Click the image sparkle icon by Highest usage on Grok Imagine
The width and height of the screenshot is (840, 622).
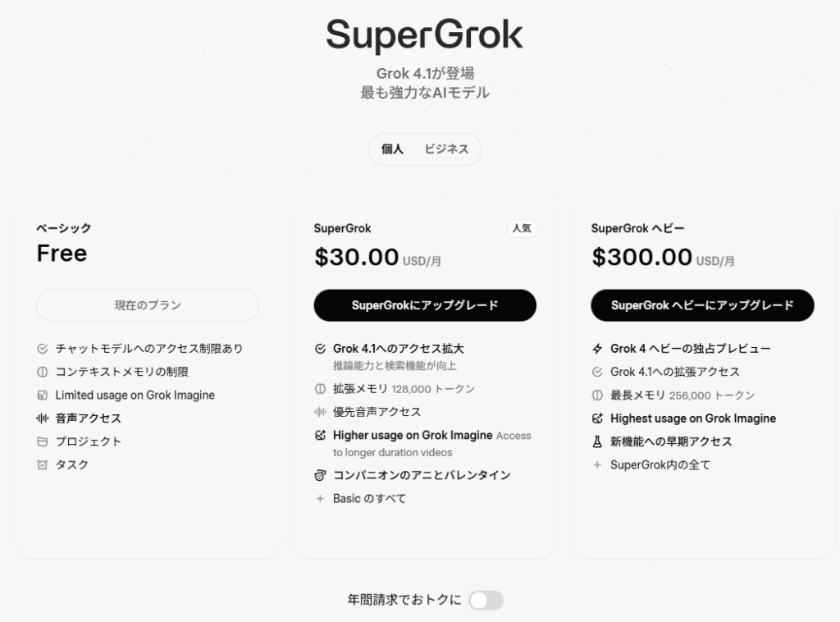[x=598, y=418]
